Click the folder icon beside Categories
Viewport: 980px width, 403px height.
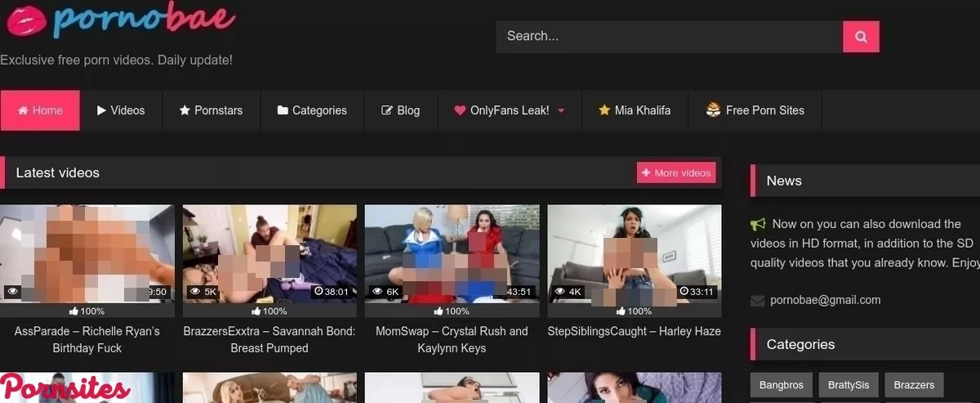tap(283, 110)
